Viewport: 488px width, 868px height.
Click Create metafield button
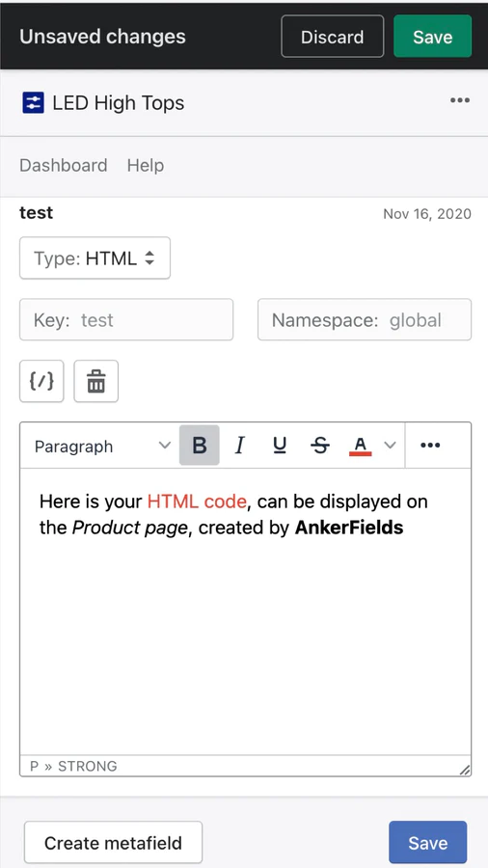pos(114,843)
